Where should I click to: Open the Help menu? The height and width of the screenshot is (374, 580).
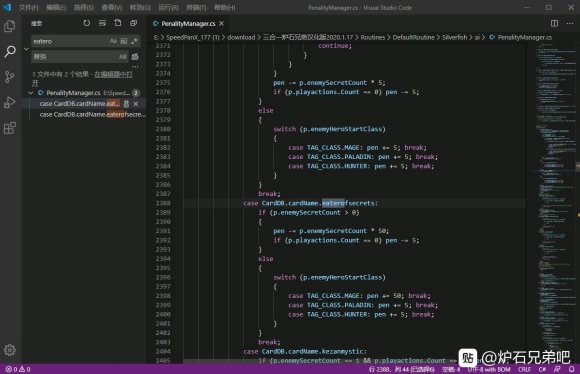tap(225, 7)
